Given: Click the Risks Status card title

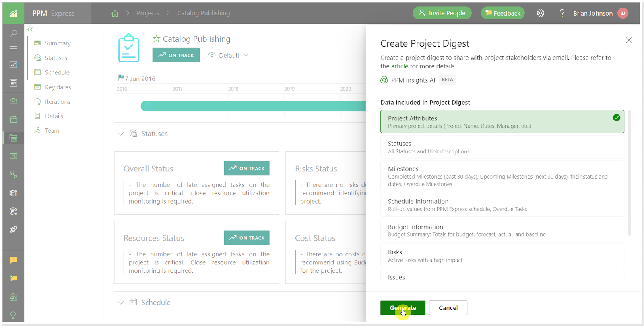Looking at the screenshot, I should pos(316,169).
